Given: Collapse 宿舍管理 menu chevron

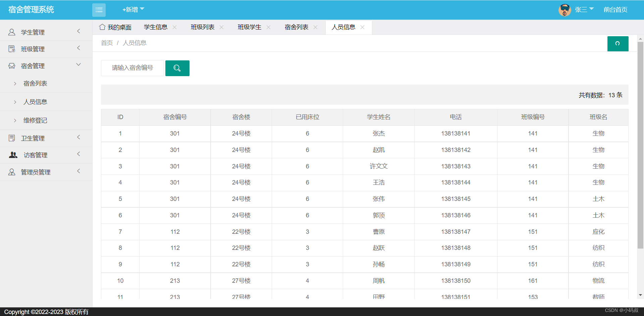Looking at the screenshot, I should click(78, 64).
